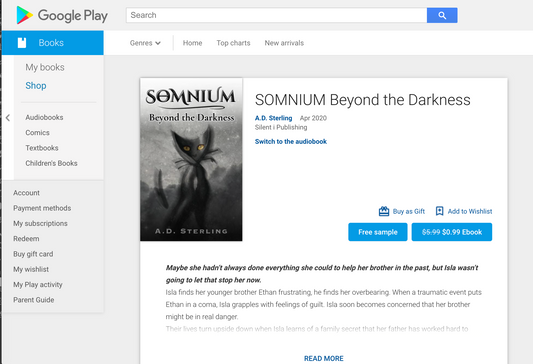Open the Top charts tab

pyautogui.click(x=233, y=43)
